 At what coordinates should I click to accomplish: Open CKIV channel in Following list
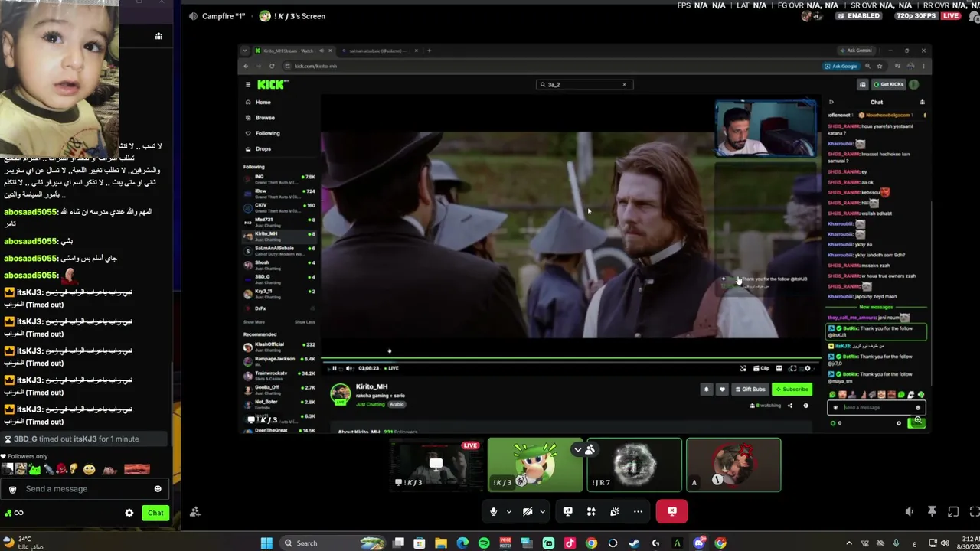tap(279, 207)
